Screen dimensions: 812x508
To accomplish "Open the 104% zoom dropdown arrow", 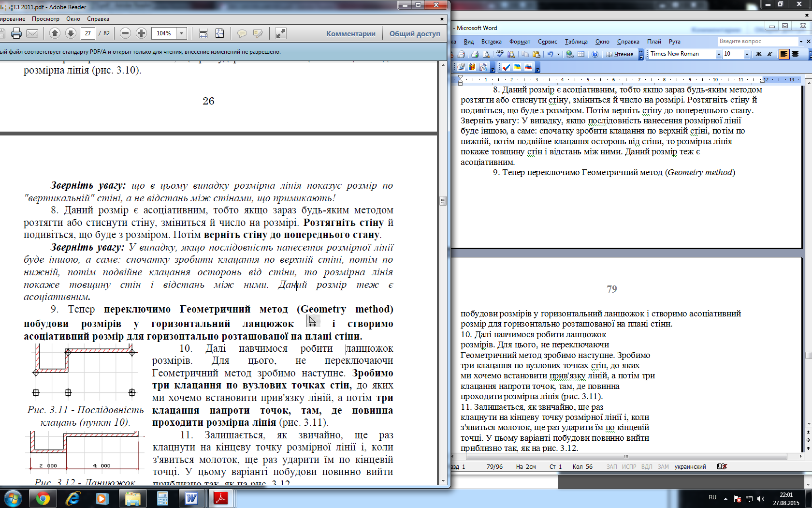I will (182, 33).
